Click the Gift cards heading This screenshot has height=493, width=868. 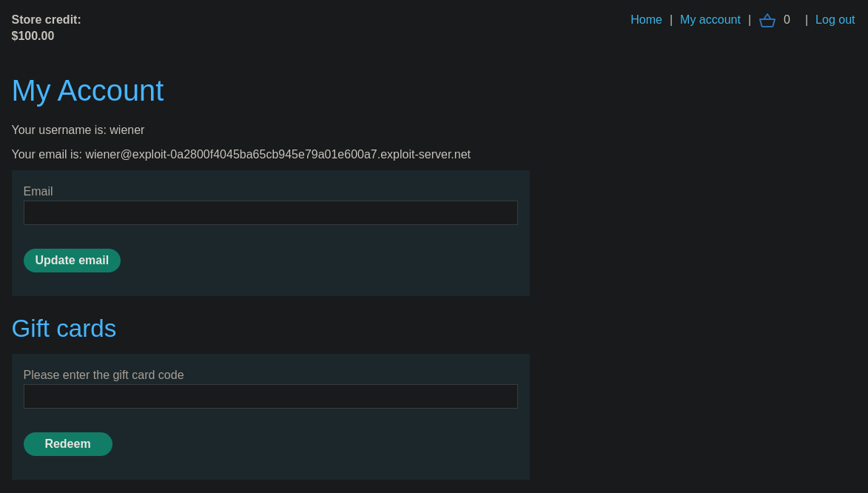coord(64,329)
